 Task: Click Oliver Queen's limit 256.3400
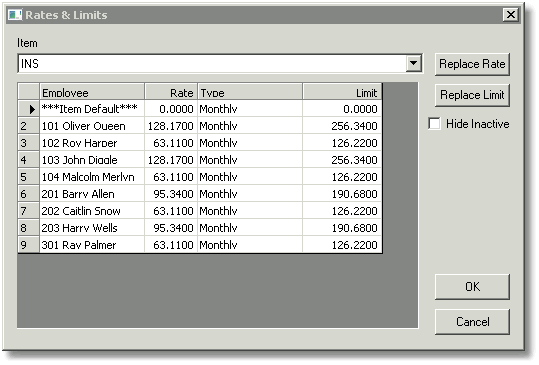(342, 126)
